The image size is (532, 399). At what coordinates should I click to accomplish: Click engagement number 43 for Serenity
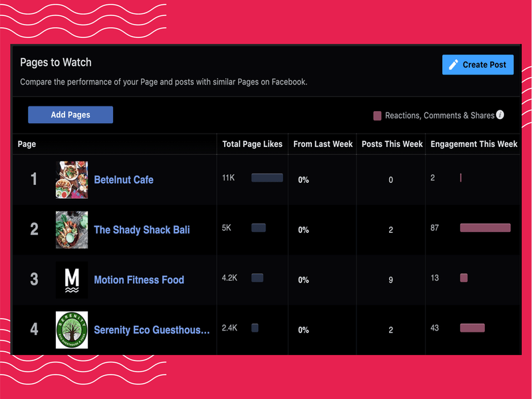tap(435, 328)
